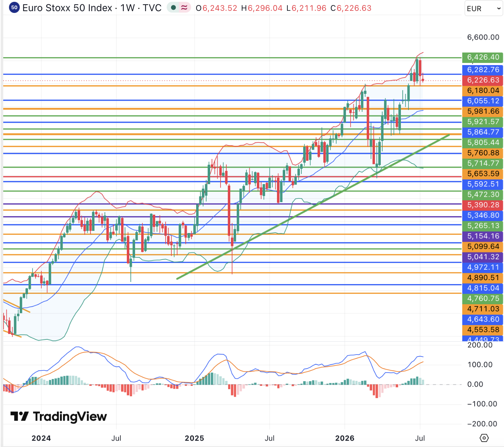Click the 2025 marker on time axis

(194, 438)
